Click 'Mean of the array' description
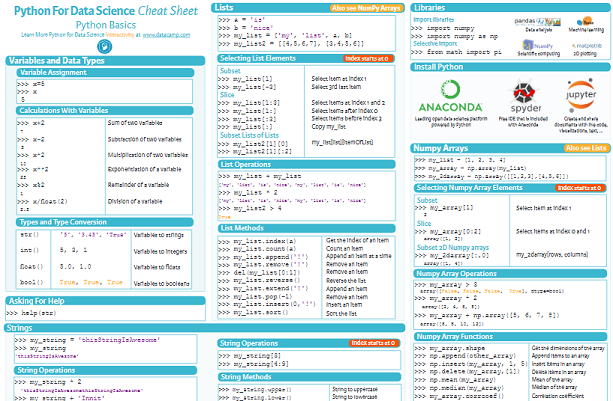This screenshot has width=613, height=401. [552, 380]
